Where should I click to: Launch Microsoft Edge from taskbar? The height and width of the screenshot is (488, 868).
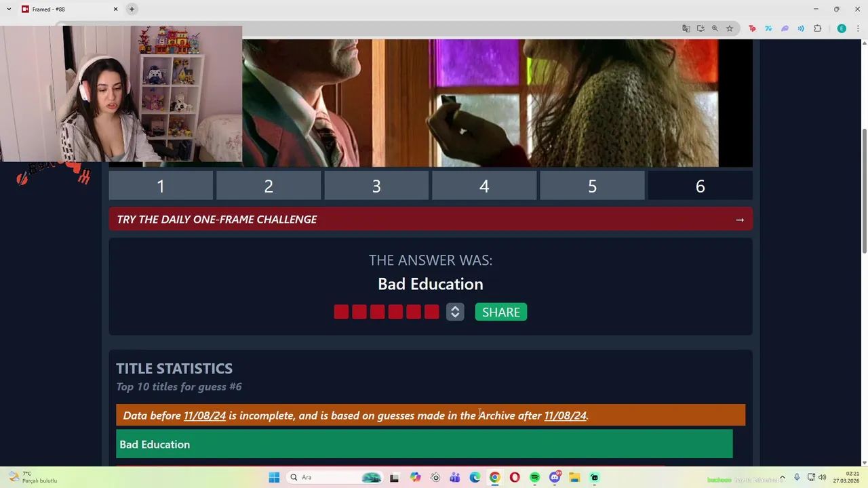point(475,477)
